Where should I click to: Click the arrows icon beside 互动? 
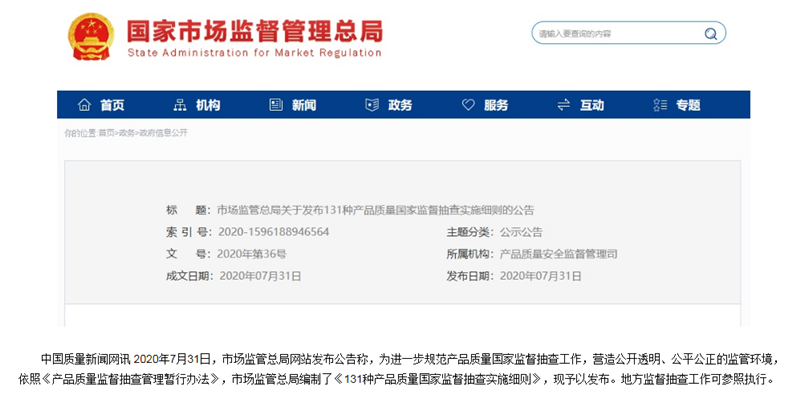tap(564, 105)
